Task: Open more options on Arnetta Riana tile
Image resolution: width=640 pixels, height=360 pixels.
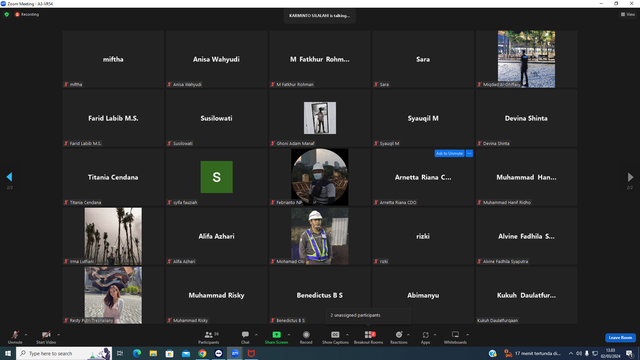Action: [x=469, y=153]
